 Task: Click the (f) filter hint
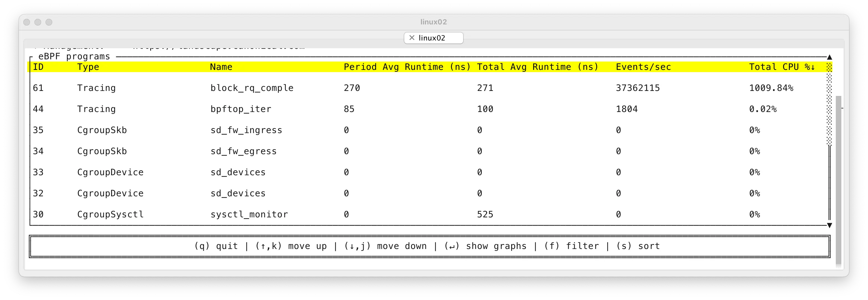click(x=571, y=246)
